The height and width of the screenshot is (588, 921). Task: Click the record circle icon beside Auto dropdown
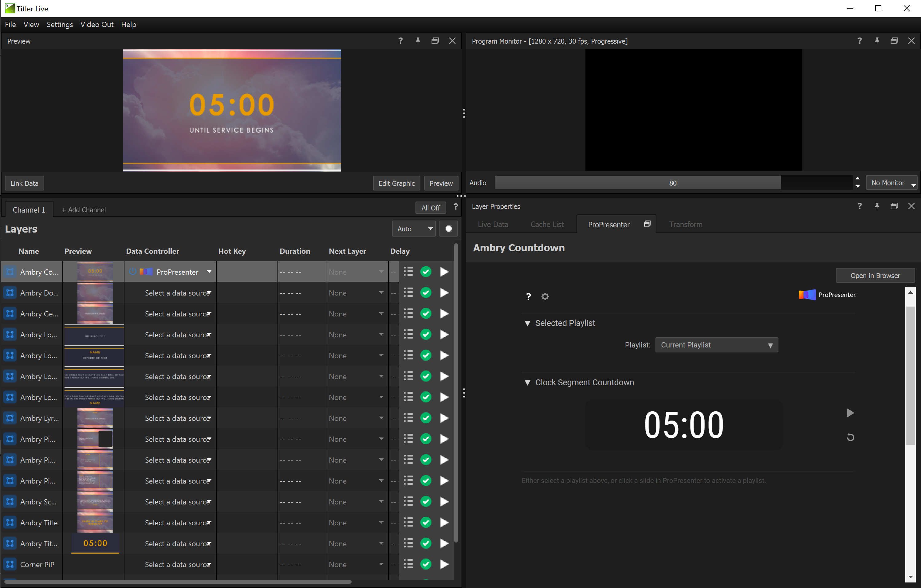tap(448, 228)
